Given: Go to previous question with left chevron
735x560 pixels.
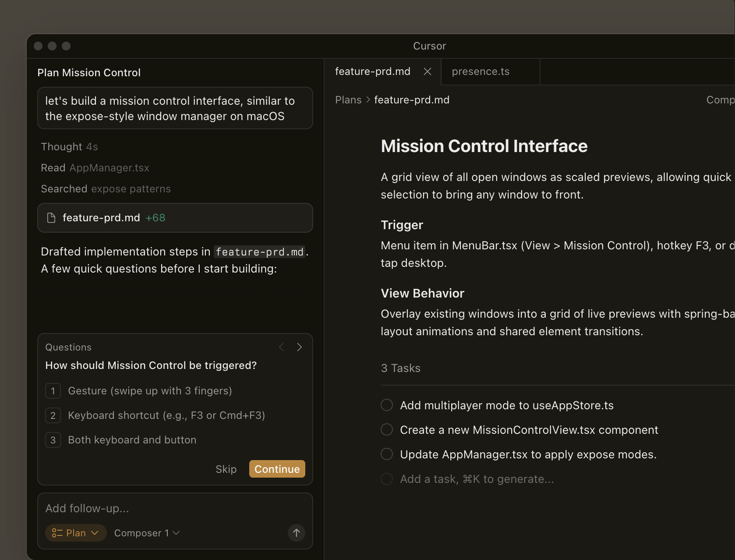Looking at the screenshot, I should coord(282,347).
